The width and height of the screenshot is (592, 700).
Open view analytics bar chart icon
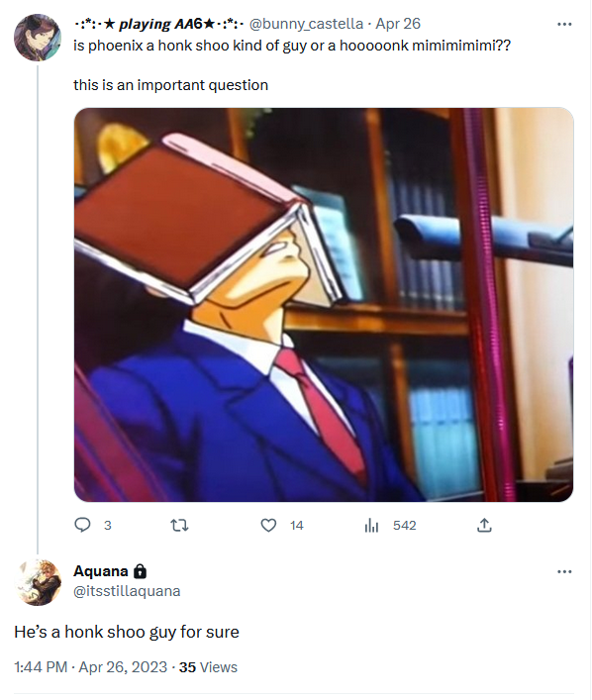click(371, 526)
